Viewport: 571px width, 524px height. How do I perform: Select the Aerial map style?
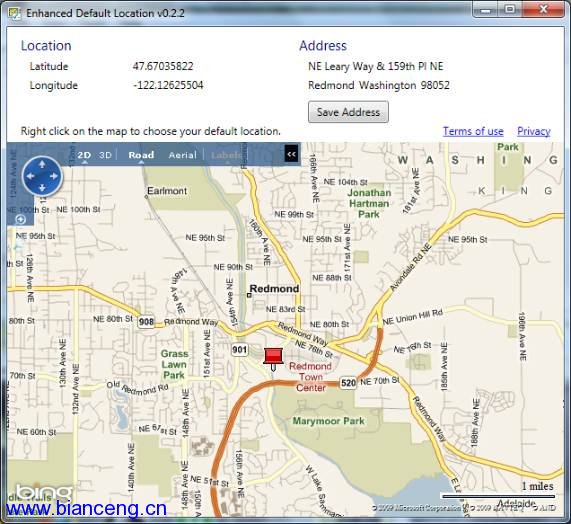pyautogui.click(x=182, y=155)
